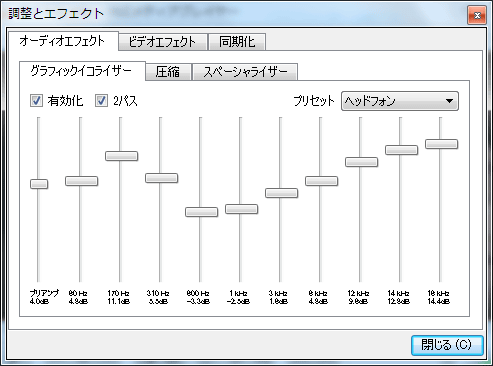Click the 14 kHz band slider handle
Image resolution: width=493 pixels, height=366 pixels.
(x=401, y=150)
